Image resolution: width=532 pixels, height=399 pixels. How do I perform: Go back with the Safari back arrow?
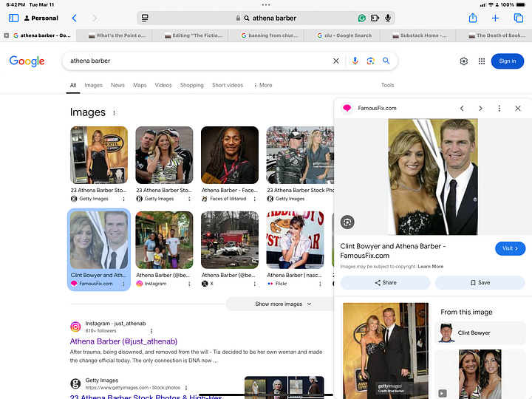coord(75,18)
